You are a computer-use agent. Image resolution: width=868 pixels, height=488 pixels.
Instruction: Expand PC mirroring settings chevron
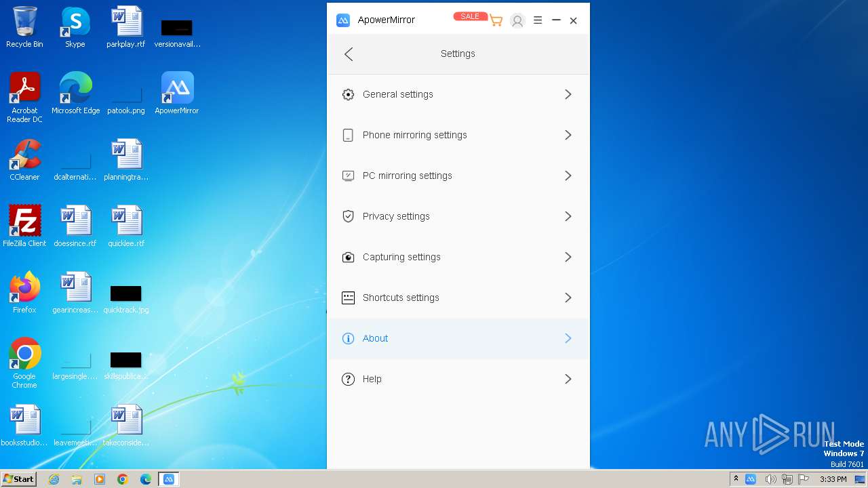568,176
